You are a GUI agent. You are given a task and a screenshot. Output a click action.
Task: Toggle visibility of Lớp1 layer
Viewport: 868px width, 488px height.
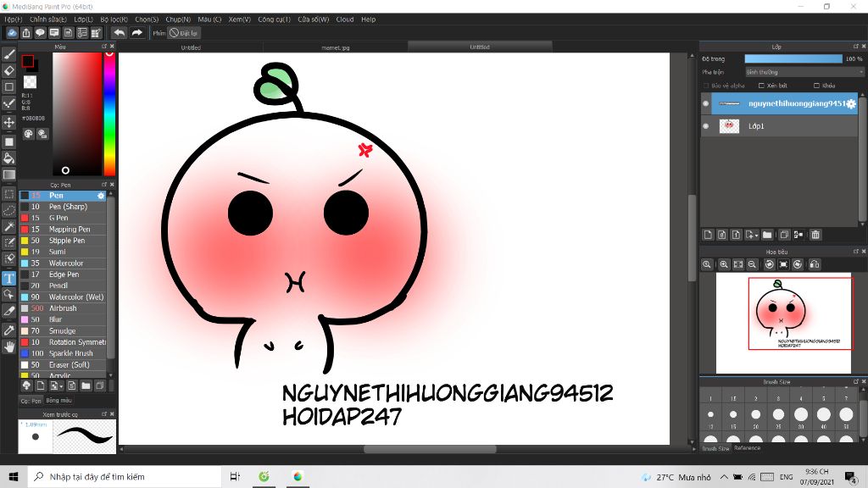click(x=706, y=126)
